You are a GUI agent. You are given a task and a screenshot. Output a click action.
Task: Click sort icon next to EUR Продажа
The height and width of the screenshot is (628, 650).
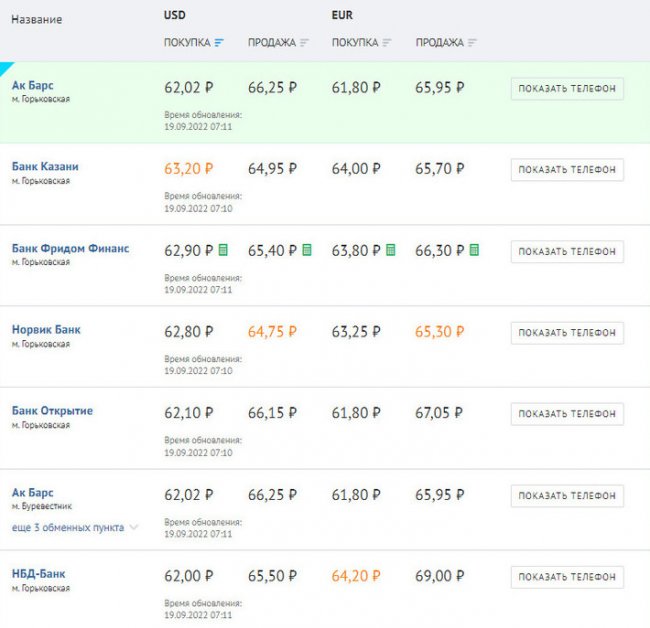[x=472, y=43]
